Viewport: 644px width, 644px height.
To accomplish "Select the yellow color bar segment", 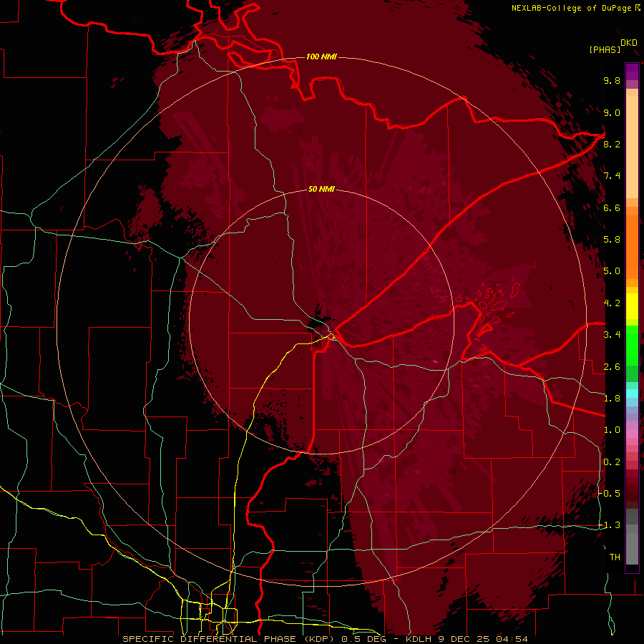I will coord(632,306).
